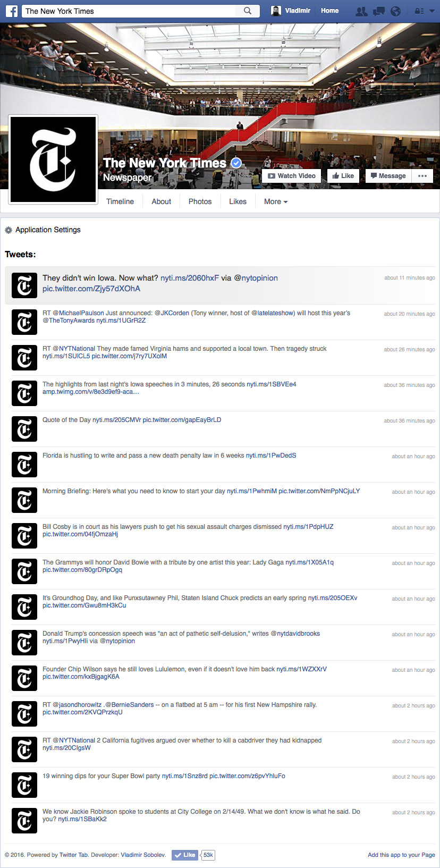Viewport: 440px width, 868px height.
Task: Select the Likes tab
Action: click(238, 201)
